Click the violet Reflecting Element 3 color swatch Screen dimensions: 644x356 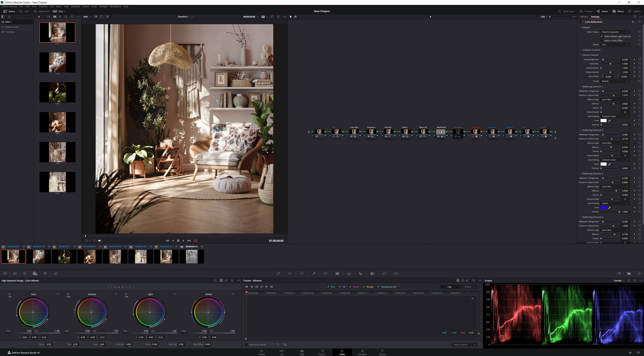(603, 207)
